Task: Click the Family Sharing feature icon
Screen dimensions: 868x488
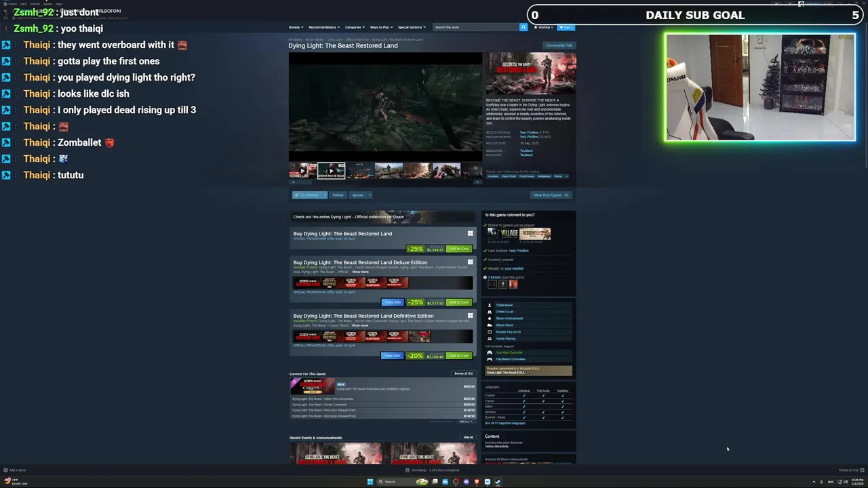Action: pos(490,339)
